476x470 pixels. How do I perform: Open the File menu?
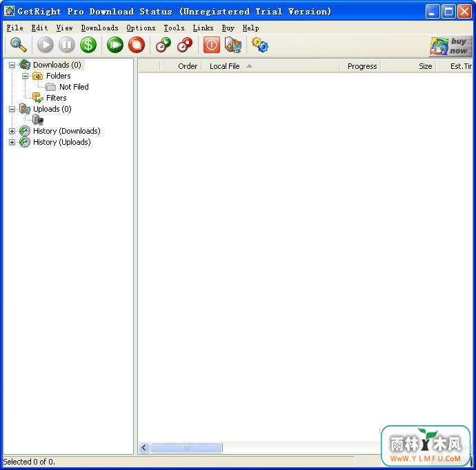[x=15, y=28]
